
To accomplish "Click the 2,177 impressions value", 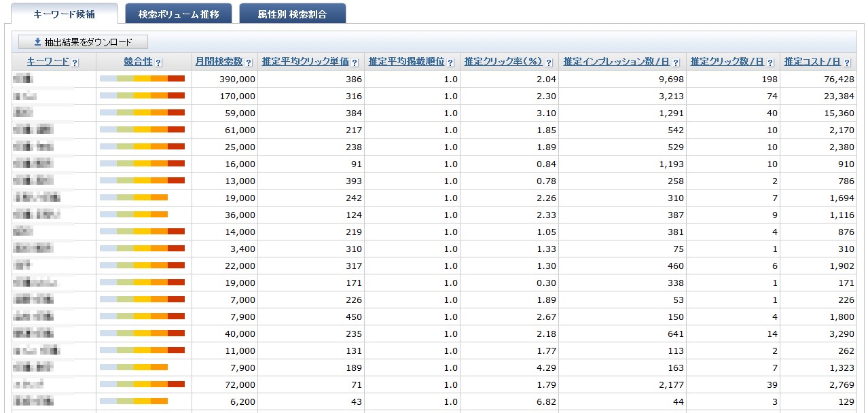I will coord(670,384).
